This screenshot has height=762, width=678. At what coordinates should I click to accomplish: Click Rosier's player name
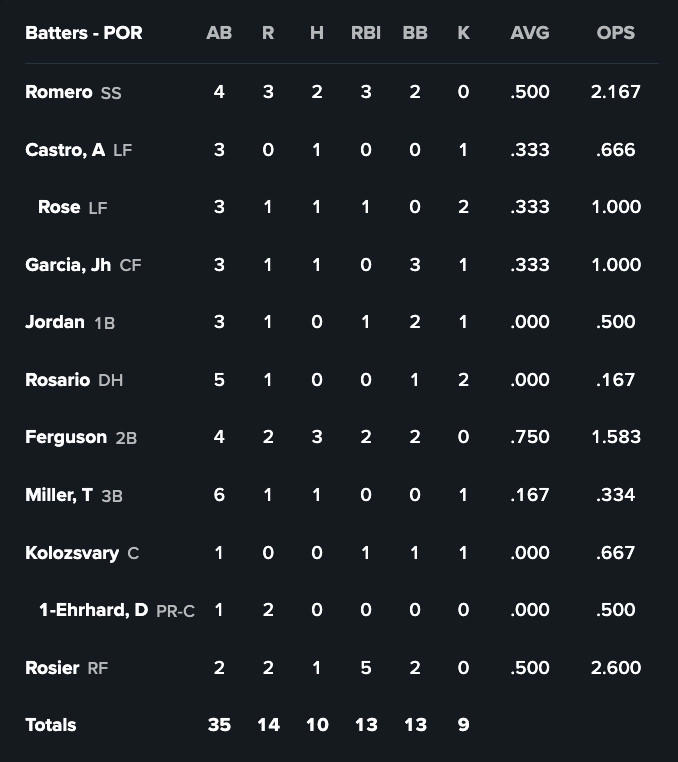[x=52, y=668]
